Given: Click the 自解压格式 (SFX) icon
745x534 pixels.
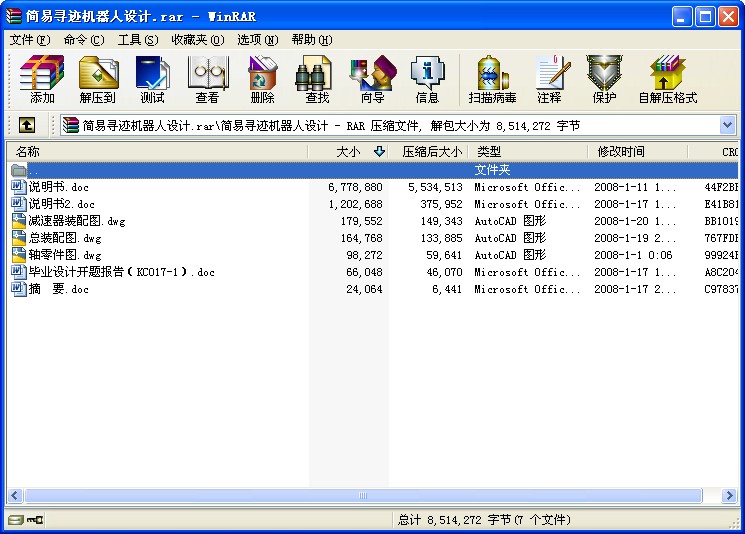Looking at the screenshot, I should tap(667, 79).
